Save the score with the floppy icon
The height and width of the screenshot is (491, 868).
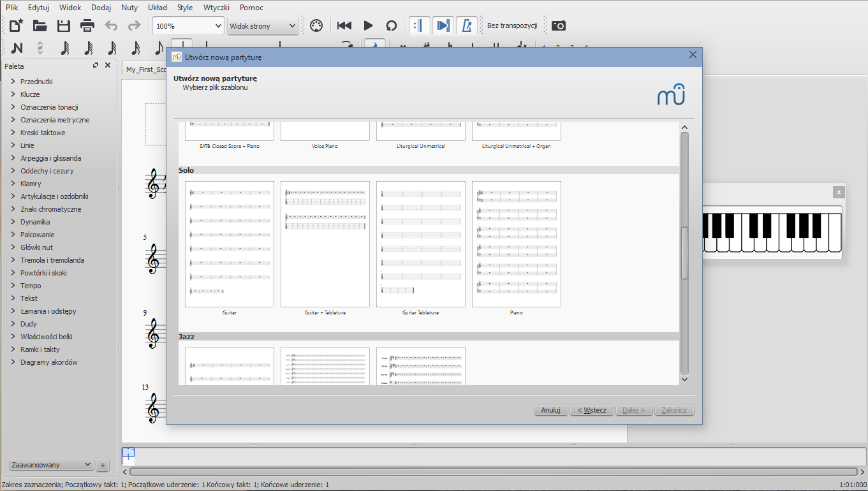click(64, 26)
